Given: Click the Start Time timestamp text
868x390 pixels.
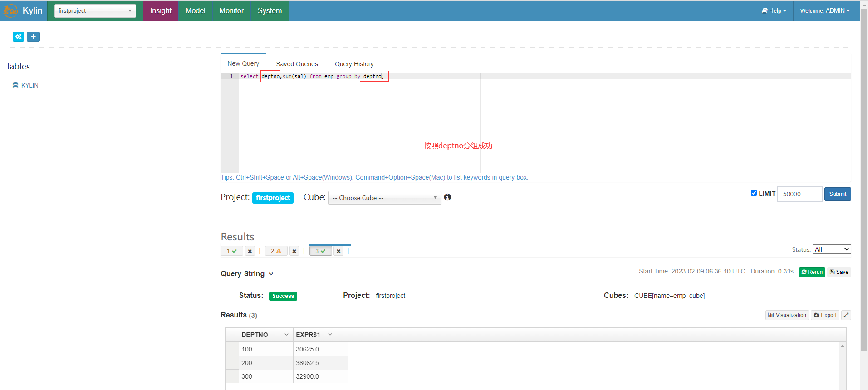Looking at the screenshot, I should [692, 271].
